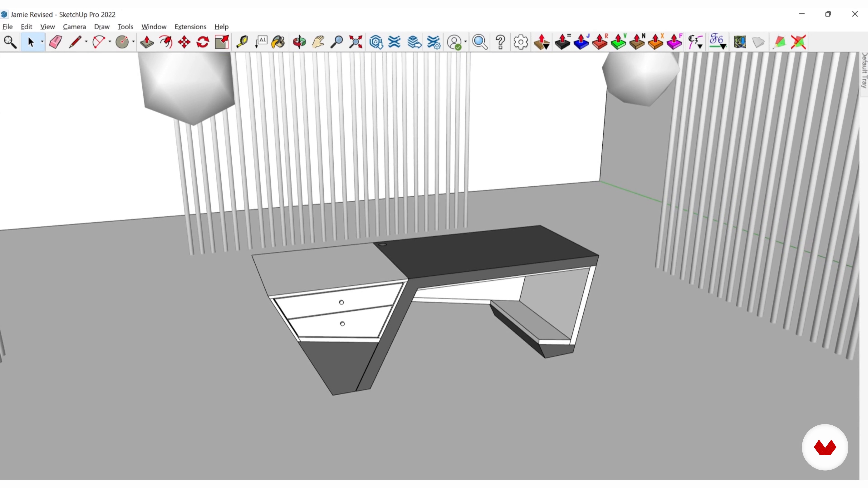Select the blue Joint Push Pull J icon
This screenshot has width=868, height=488.
[581, 42]
